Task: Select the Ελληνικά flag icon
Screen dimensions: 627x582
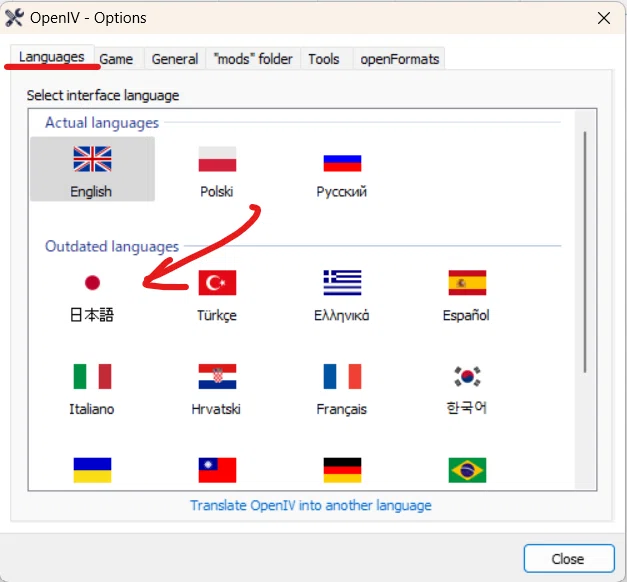Action: (342, 283)
